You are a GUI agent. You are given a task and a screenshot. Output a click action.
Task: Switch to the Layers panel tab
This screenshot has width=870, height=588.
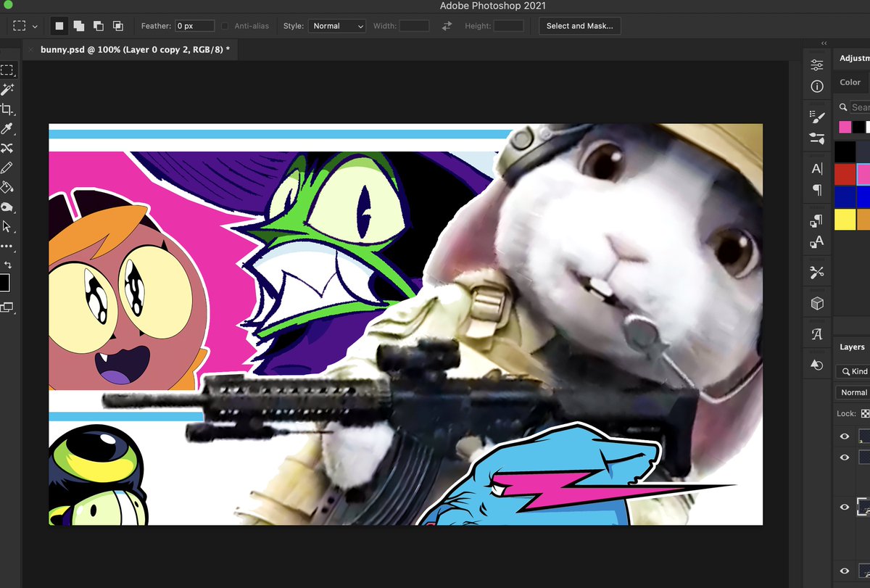pos(852,347)
